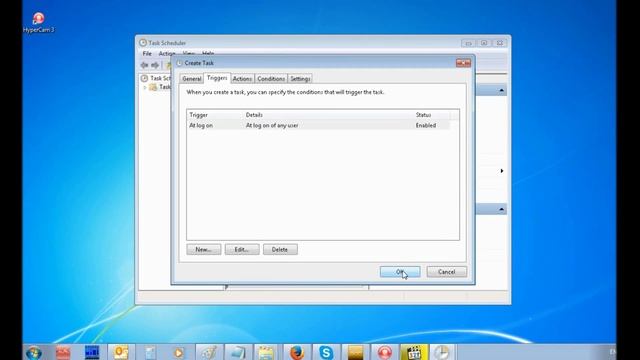This screenshot has width=640, height=360.
Task: Open the Firefox taskbar icon
Action: [297, 352]
